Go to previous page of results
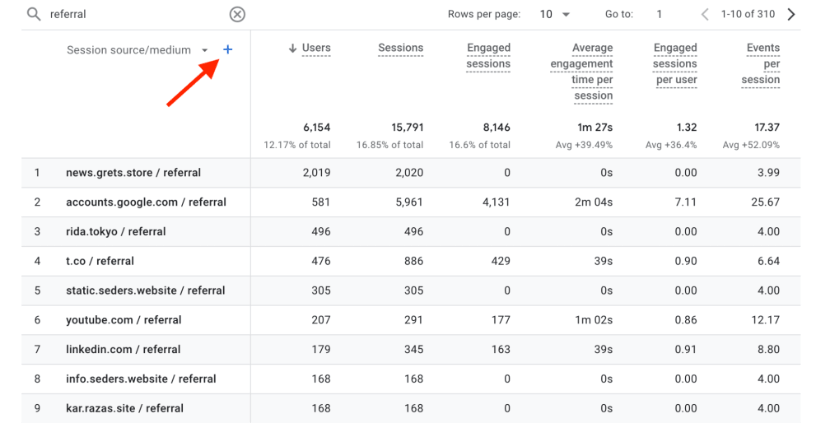 click(x=705, y=14)
